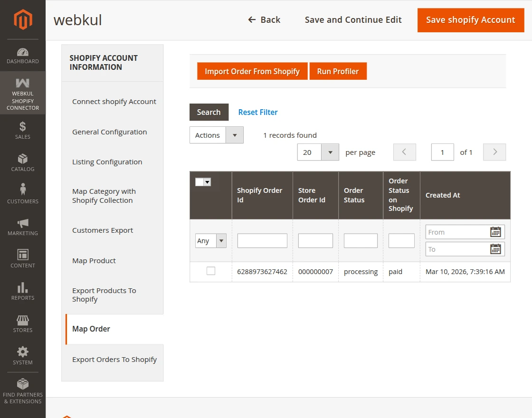Open Map Category with Shopify Collection tab
The height and width of the screenshot is (418, 532).
104,196
